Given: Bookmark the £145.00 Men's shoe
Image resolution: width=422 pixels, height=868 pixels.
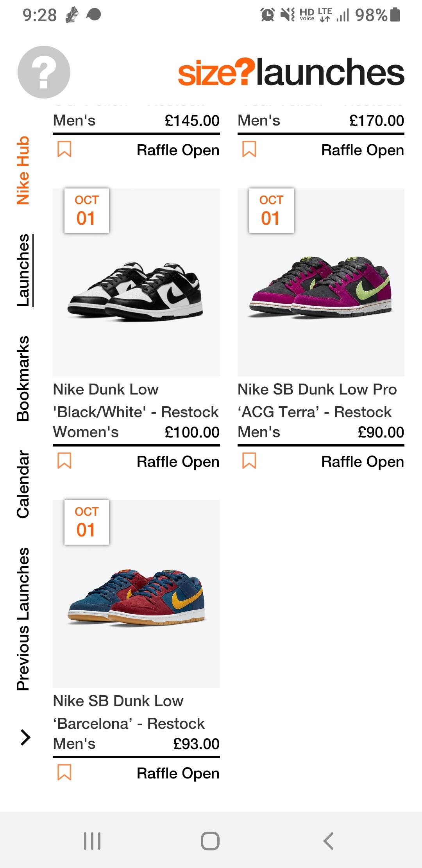Looking at the screenshot, I should tap(64, 149).
